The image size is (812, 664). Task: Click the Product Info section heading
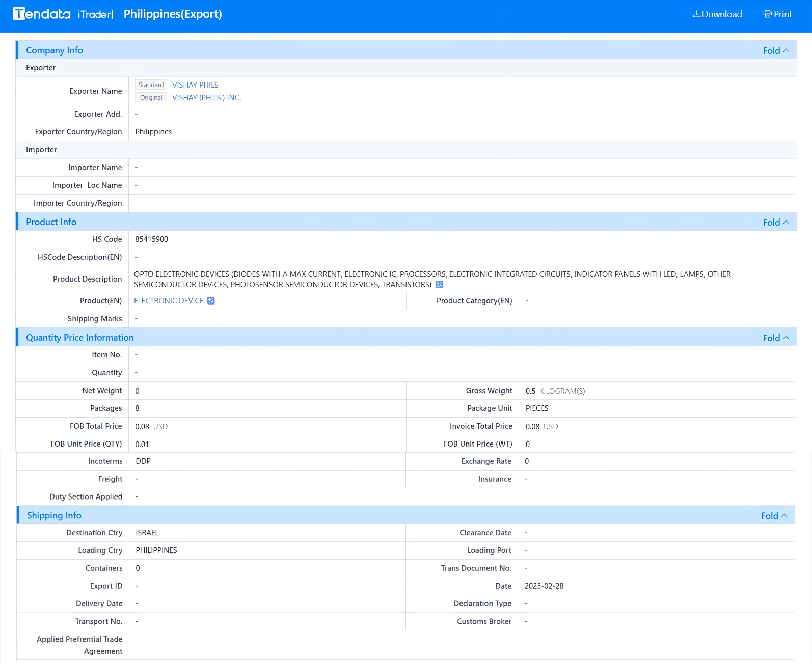(51, 222)
